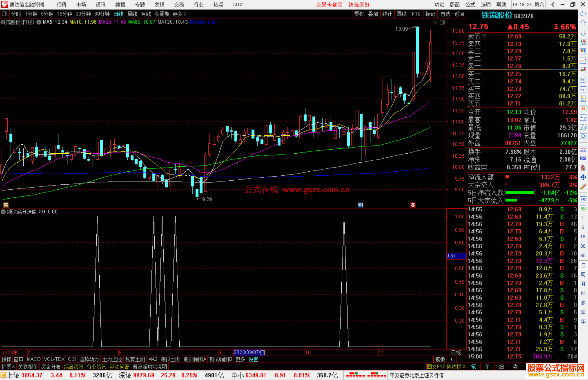Click the left arrow back icon in sidebar
The height and width of the screenshot is (380, 588).
pyautogui.click(x=583, y=14)
